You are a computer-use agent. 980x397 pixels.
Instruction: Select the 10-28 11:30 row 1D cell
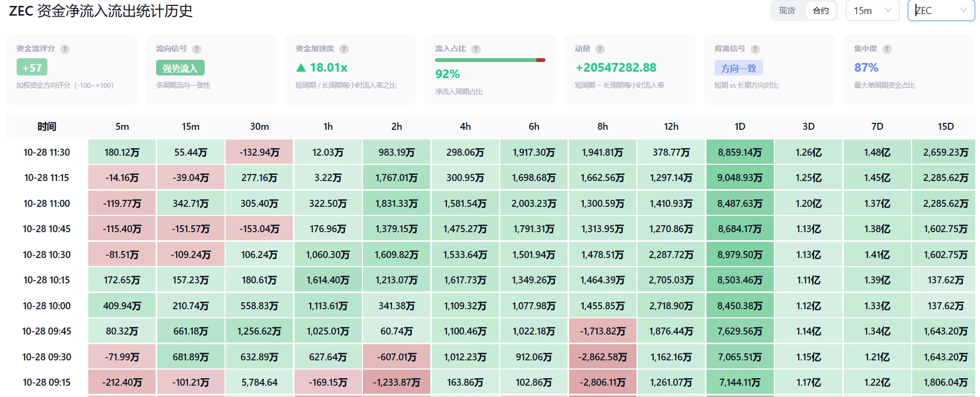pos(740,152)
